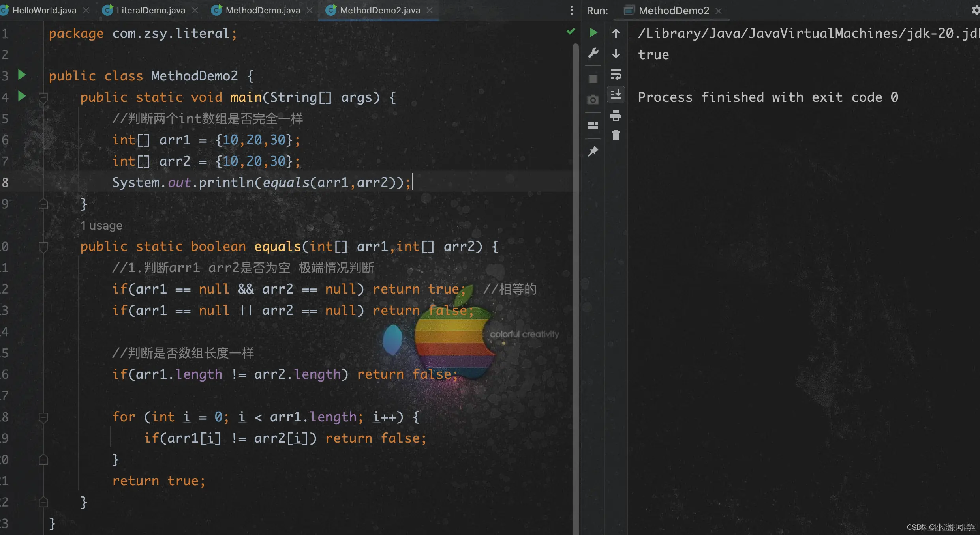Viewport: 980px width, 535px height.
Task: Open the editor tabs three-dot menu
Action: click(571, 10)
